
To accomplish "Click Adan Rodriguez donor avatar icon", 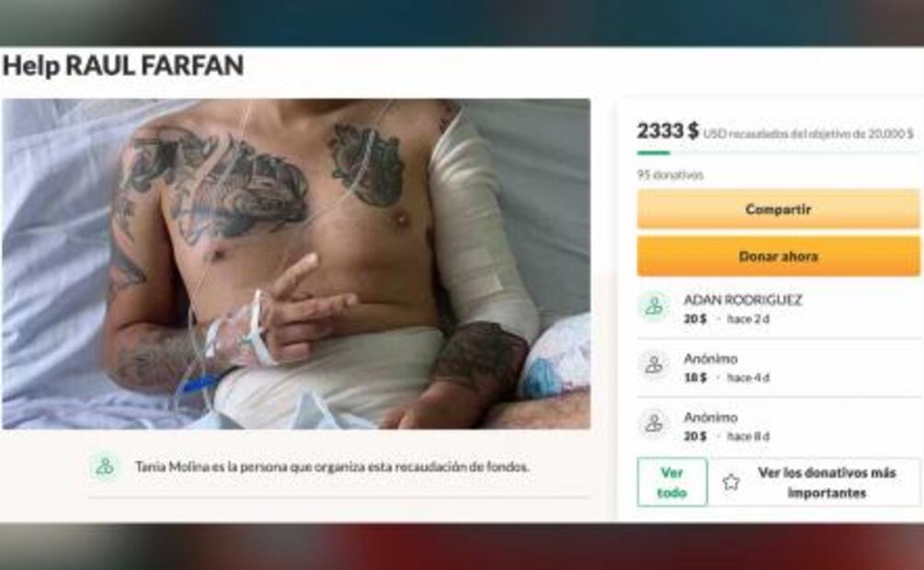I will click(x=654, y=306).
